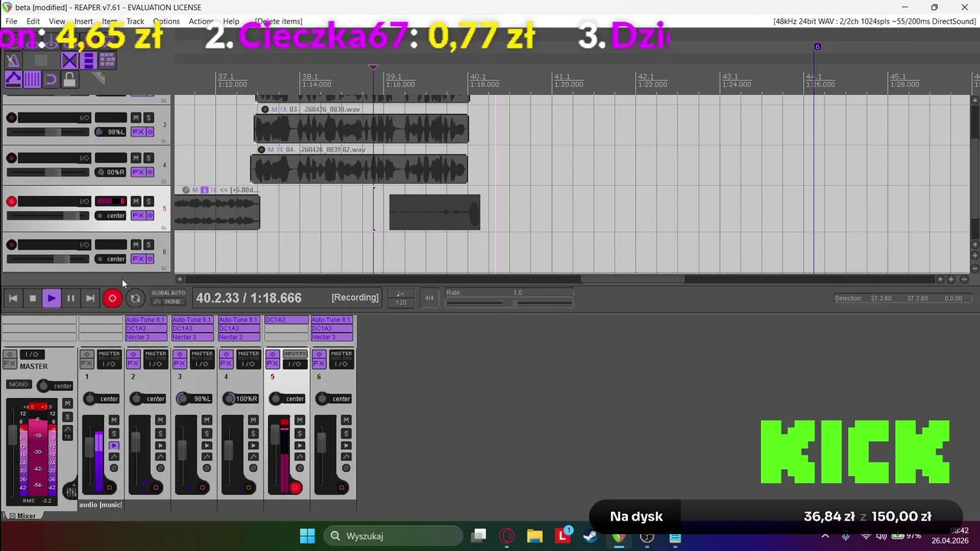Stop playback in transport bar
The width and height of the screenshot is (980, 551).
(x=32, y=298)
